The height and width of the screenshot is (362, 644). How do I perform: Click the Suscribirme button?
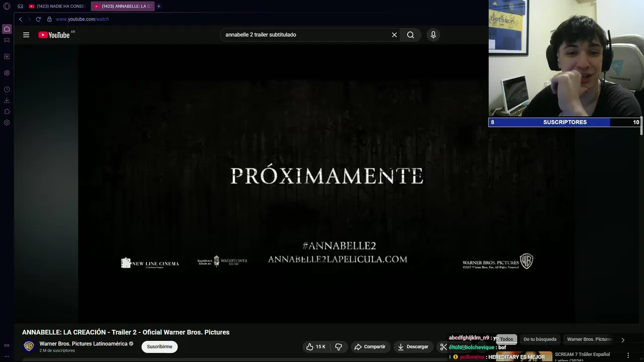[x=159, y=346]
